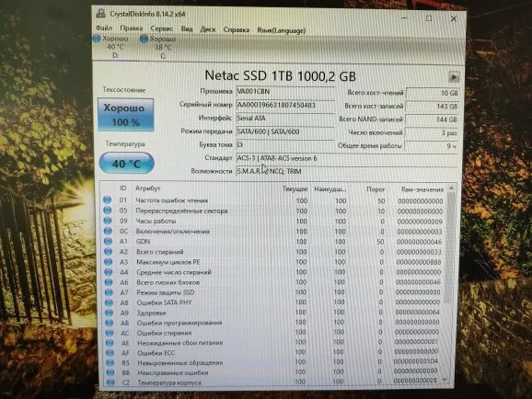The width and height of the screenshot is (532, 399).
Task: Click the Интерфейс Serial ATA field
Action: (285, 119)
